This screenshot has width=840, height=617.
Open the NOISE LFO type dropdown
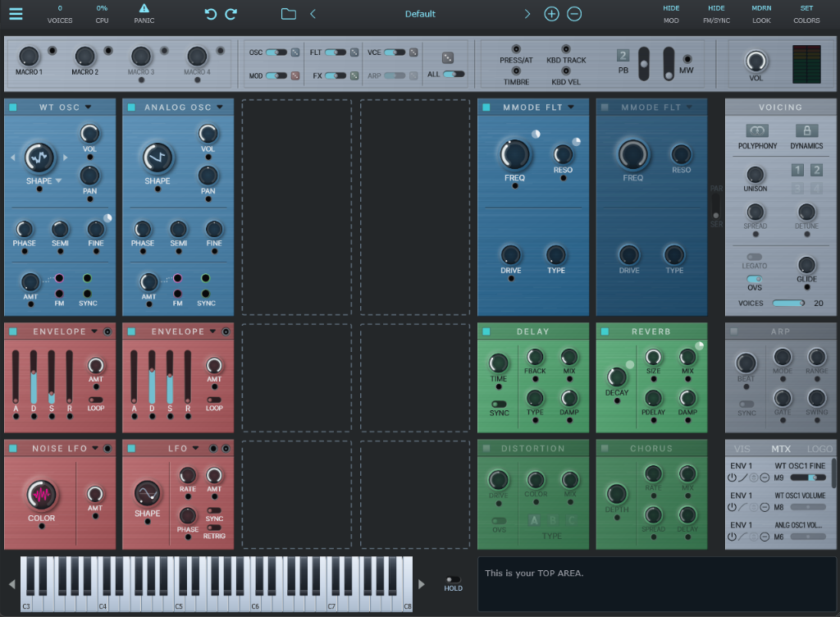pyautogui.click(x=95, y=448)
